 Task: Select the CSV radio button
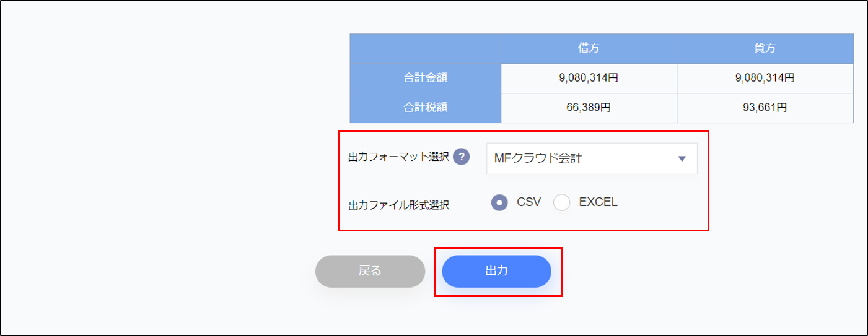click(x=500, y=202)
